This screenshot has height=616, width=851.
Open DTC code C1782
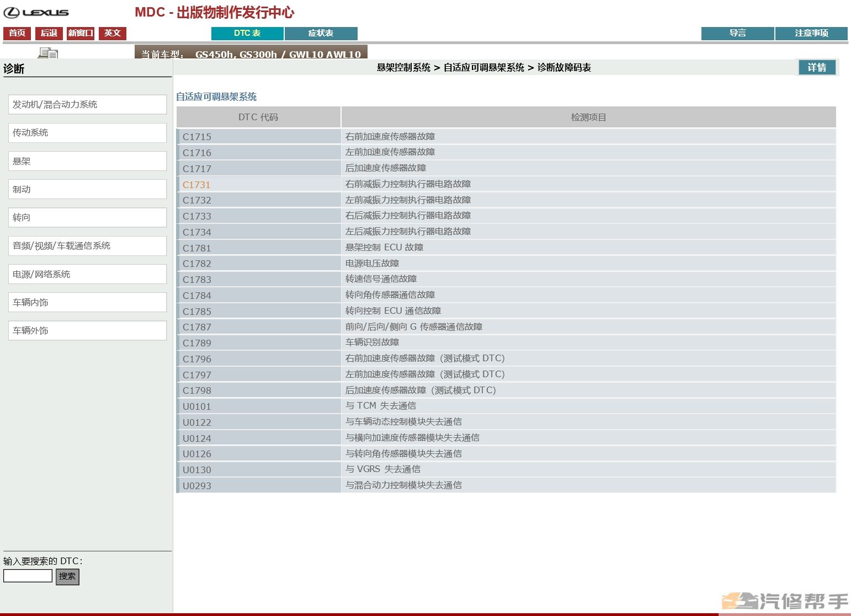(x=197, y=264)
